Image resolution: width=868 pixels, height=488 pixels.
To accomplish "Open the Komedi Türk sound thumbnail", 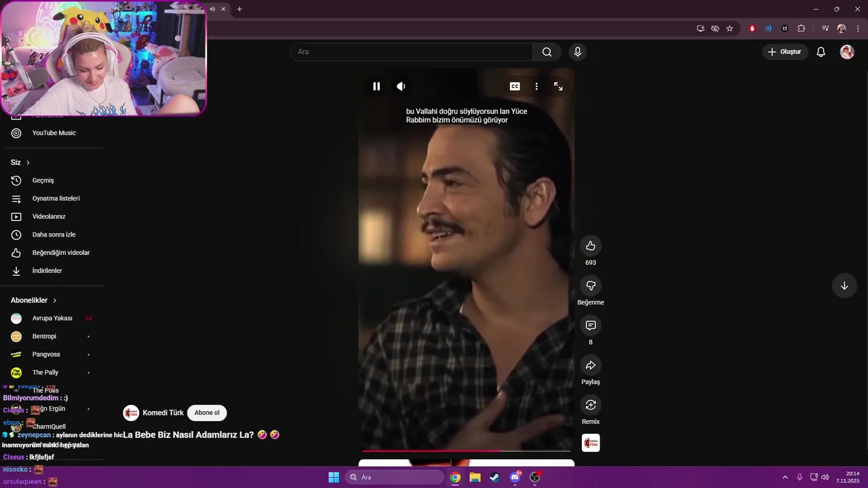I will click(591, 443).
